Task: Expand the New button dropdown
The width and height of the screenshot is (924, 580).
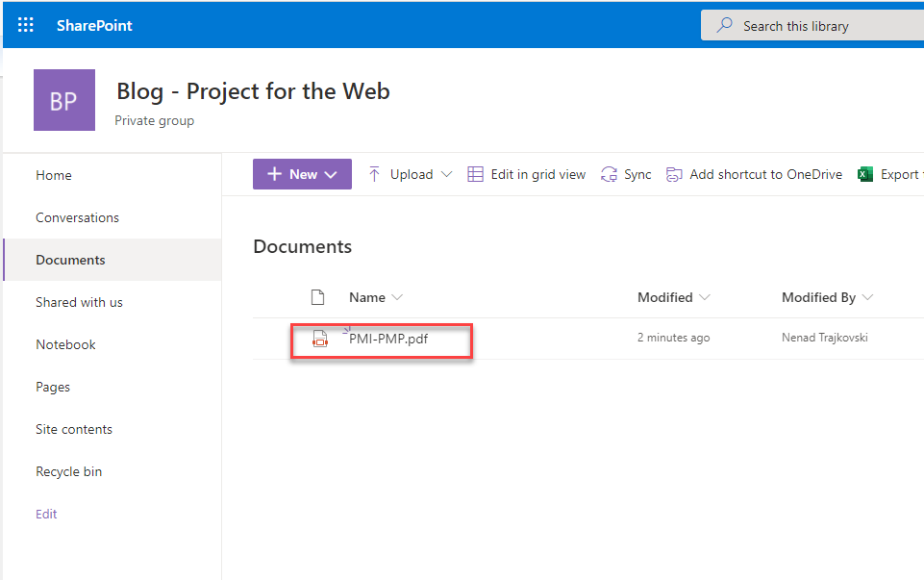Action: [331, 174]
